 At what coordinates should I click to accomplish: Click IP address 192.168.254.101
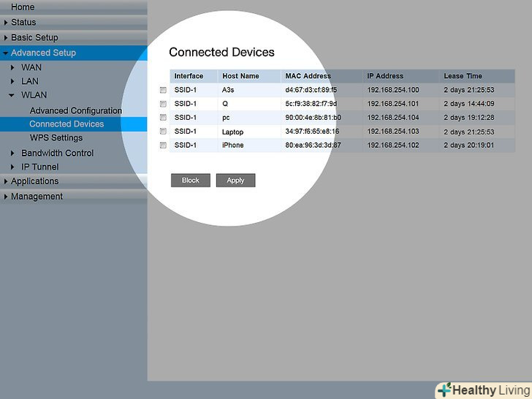[393, 104]
